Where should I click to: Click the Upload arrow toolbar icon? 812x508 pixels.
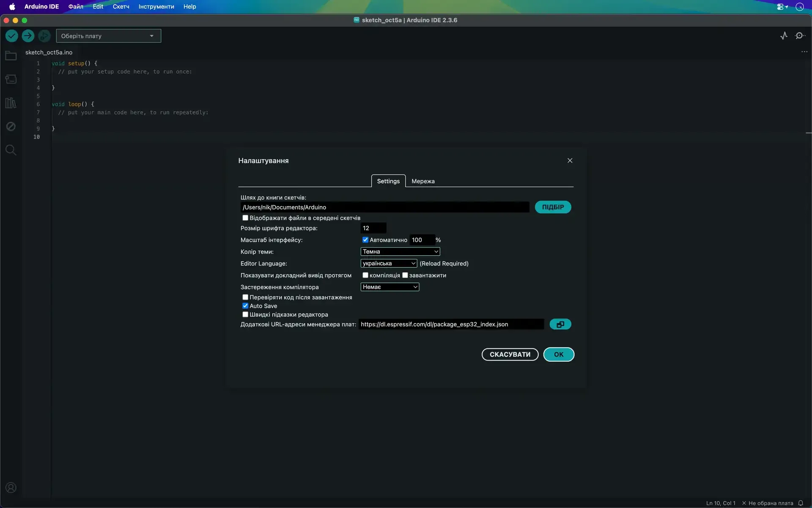28,36
